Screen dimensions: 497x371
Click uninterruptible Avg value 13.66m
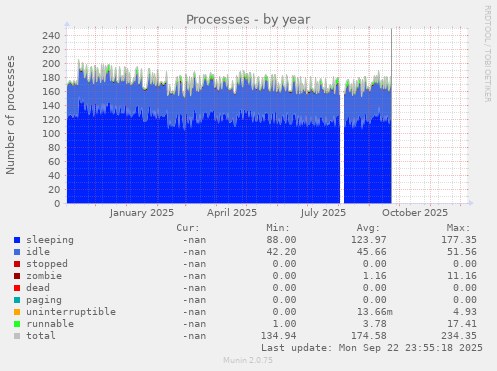coord(375,312)
